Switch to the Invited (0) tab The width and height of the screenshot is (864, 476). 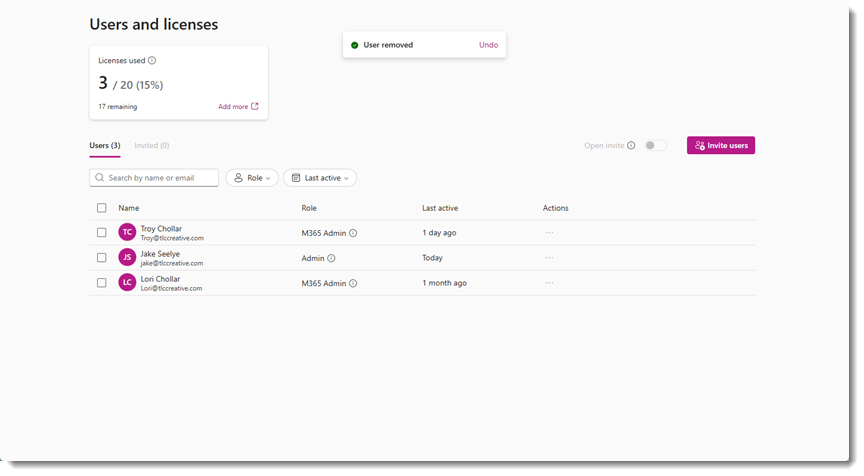click(x=152, y=146)
